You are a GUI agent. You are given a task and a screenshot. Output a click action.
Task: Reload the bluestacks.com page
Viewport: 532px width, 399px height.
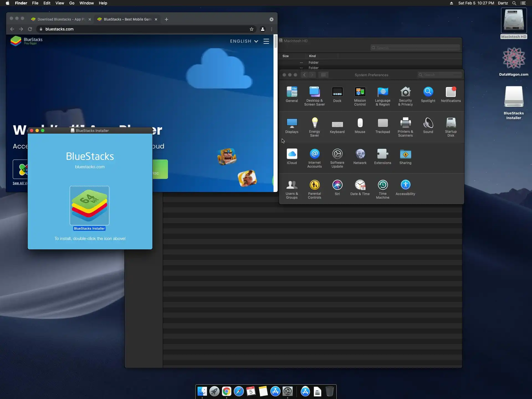30,29
